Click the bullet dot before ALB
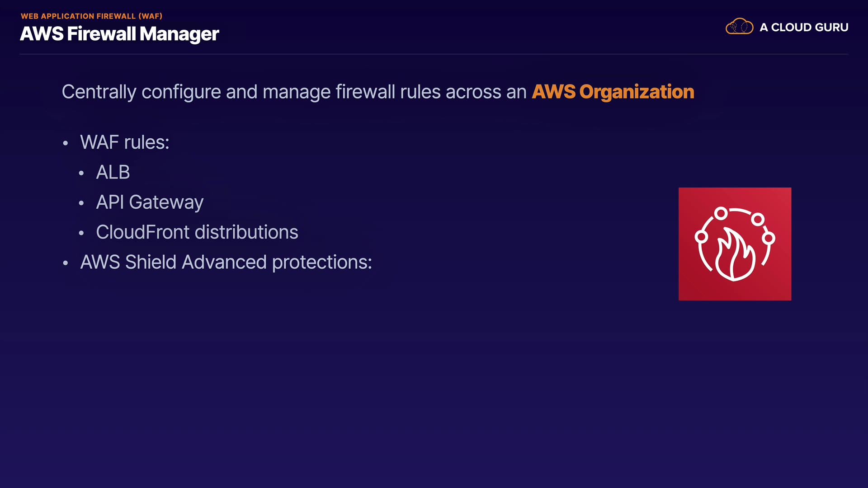This screenshot has height=488, width=868. click(x=81, y=173)
